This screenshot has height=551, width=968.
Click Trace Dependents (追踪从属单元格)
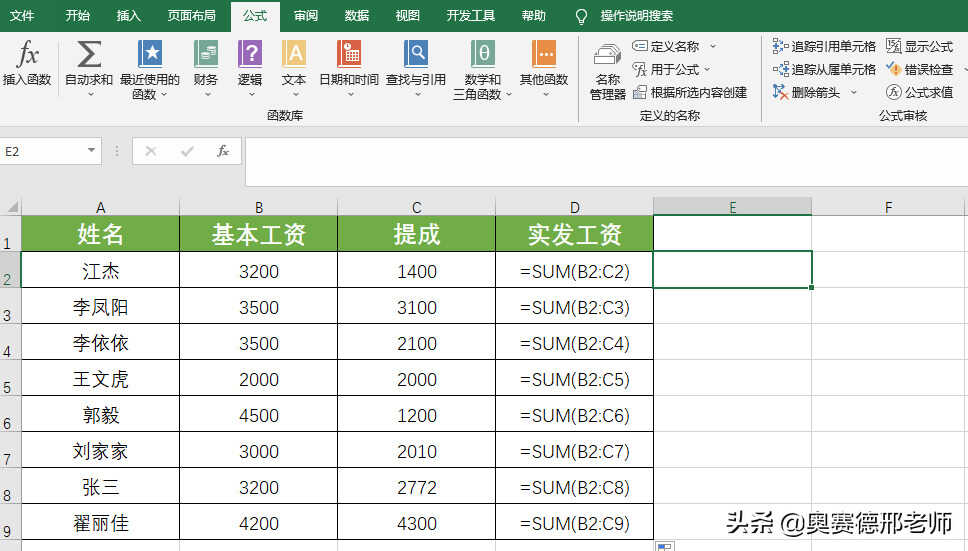pos(824,69)
